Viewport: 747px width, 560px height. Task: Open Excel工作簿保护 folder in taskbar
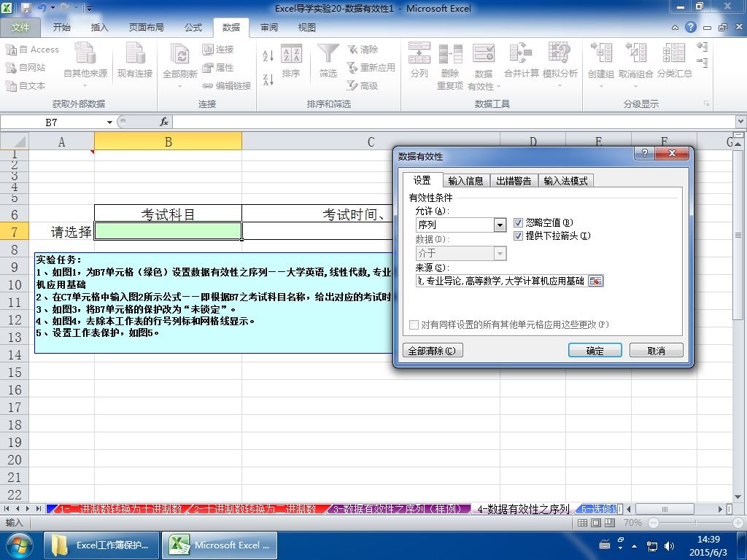pos(101,545)
